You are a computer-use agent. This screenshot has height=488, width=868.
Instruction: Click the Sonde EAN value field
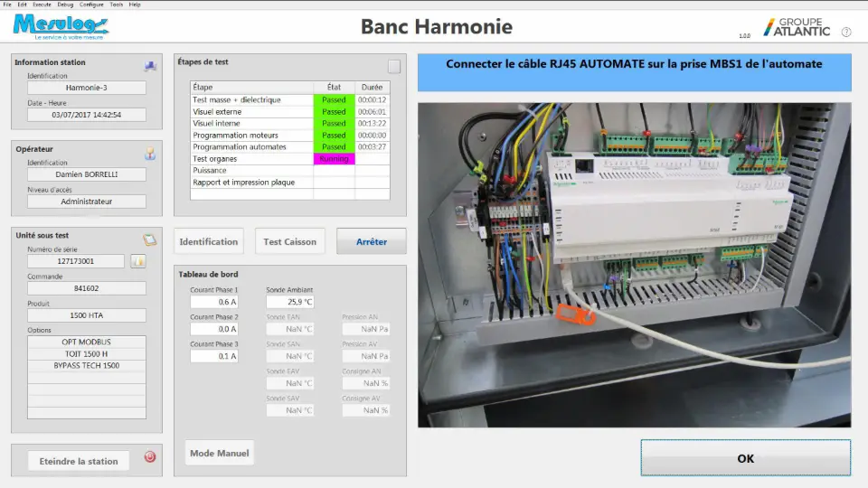click(x=290, y=329)
